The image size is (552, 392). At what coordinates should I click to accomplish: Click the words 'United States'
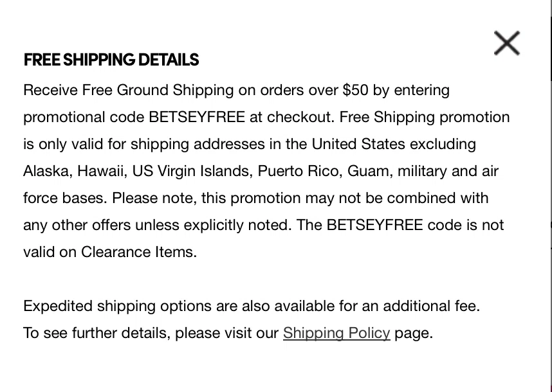(x=358, y=144)
